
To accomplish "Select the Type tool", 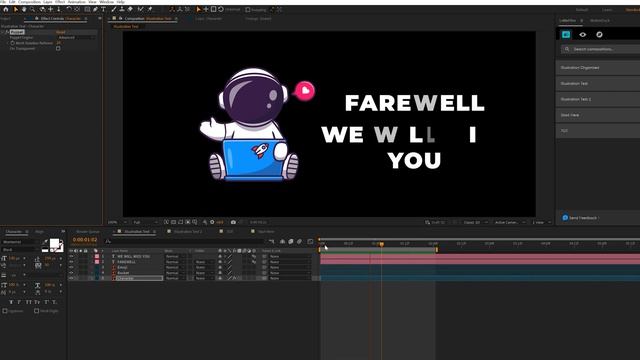I will 104,9.
